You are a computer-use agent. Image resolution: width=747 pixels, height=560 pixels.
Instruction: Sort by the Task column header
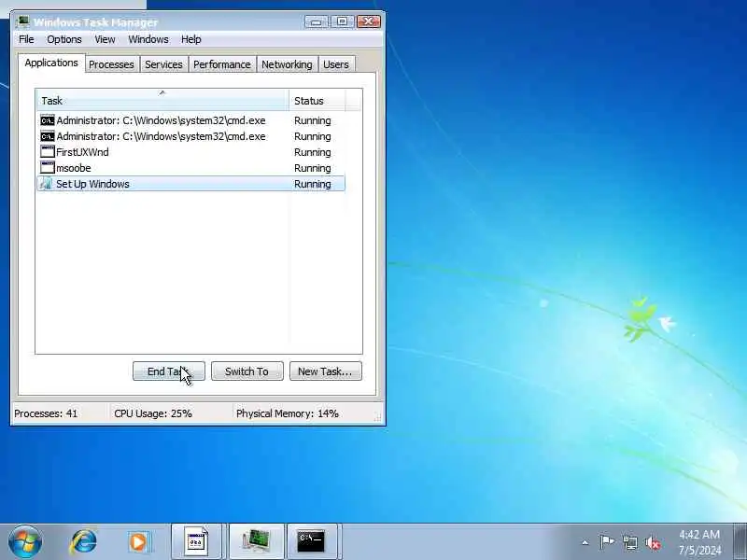162,101
